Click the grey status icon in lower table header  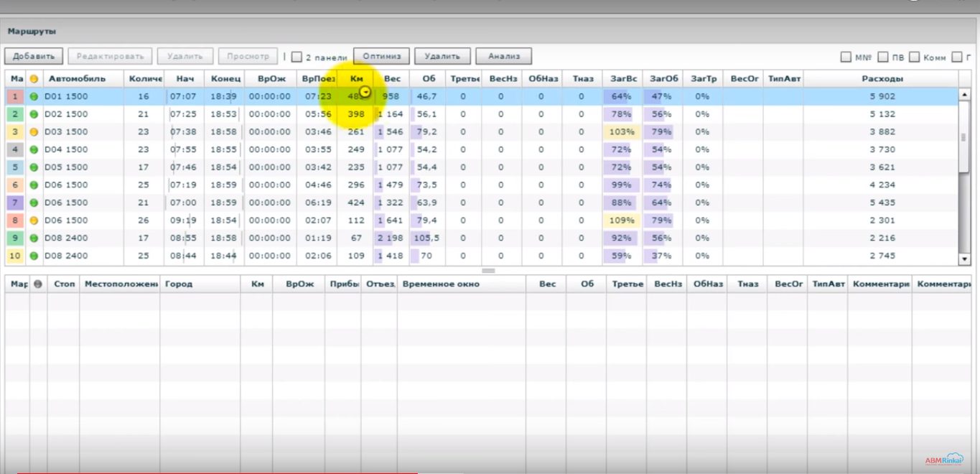pyautogui.click(x=38, y=284)
